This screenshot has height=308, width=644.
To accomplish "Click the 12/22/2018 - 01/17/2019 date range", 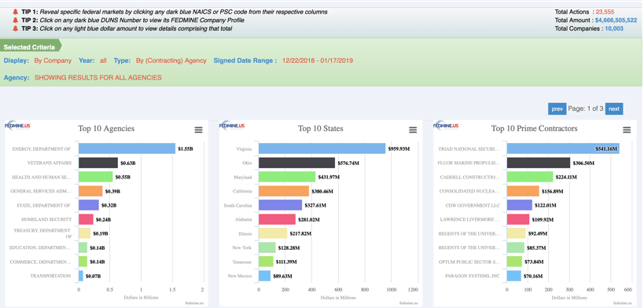I will (x=318, y=60).
